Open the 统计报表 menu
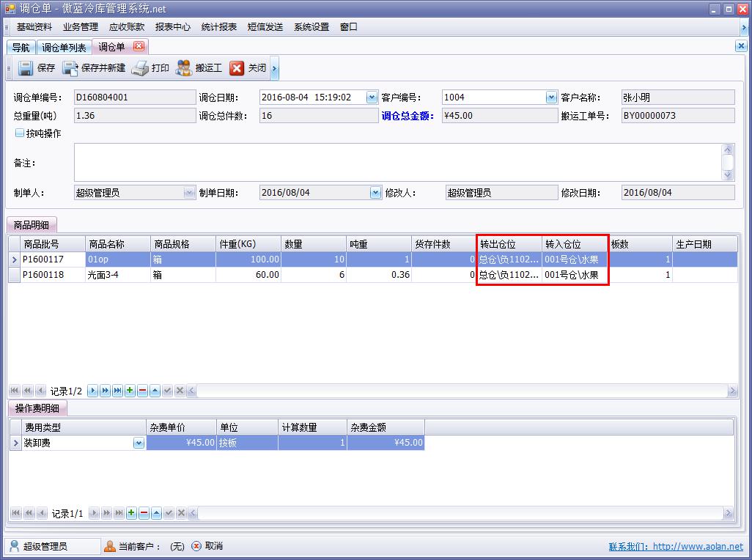The width and height of the screenshot is (752, 560). pos(219,26)
